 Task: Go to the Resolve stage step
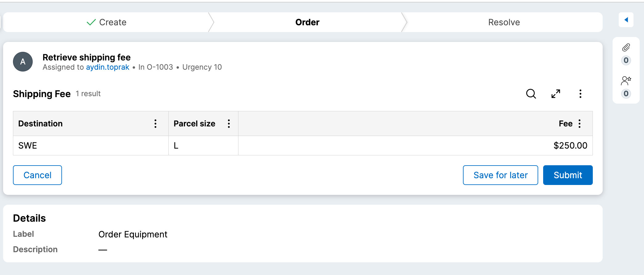point(504,22)
